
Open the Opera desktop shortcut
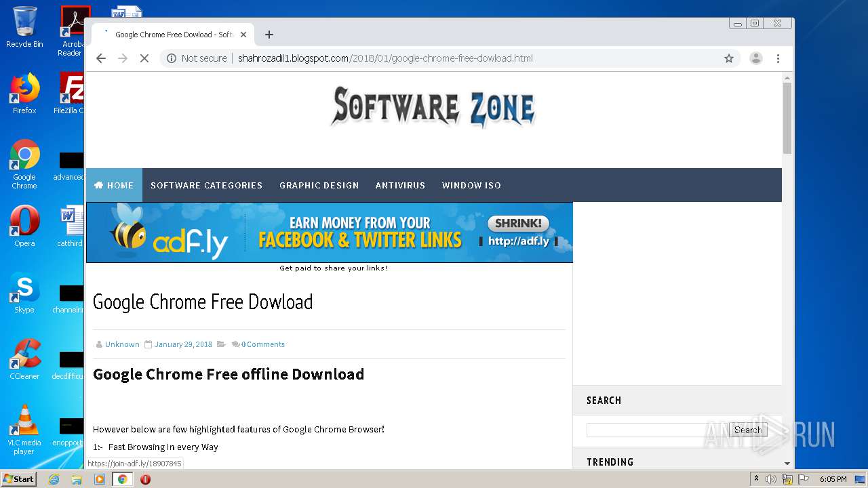(24, 226)
